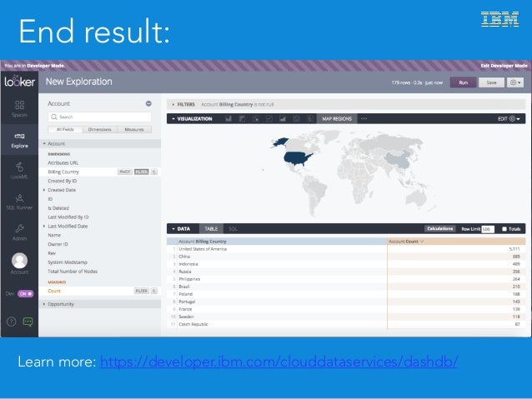The image size is (532, 399).
Task: Click Exit Developer Mode
Action: (x=504, y=66)
